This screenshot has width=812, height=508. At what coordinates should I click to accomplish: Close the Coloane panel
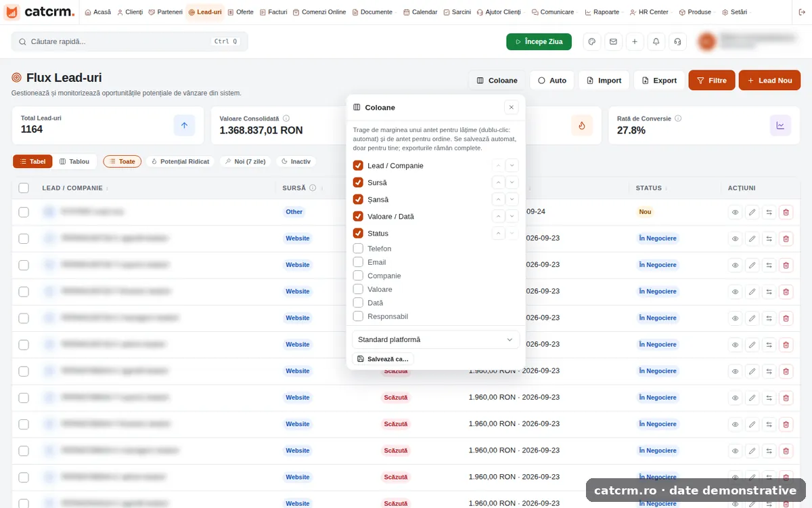click(512, 107)
